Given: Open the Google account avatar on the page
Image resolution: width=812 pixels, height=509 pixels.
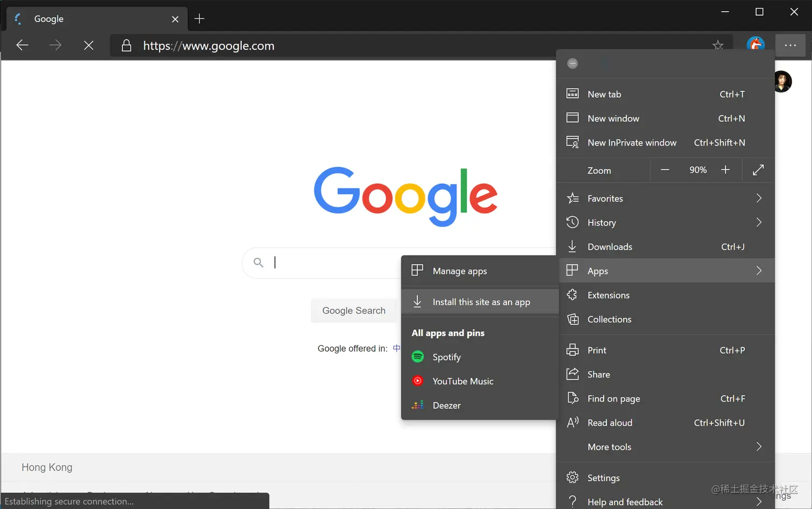Looking at the screenshot, I should [782, 82].
